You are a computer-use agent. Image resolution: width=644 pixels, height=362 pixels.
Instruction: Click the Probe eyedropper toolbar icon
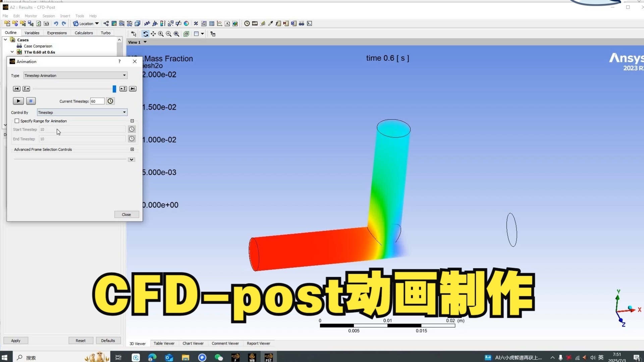pyautogui.click(x=270, y=23)
